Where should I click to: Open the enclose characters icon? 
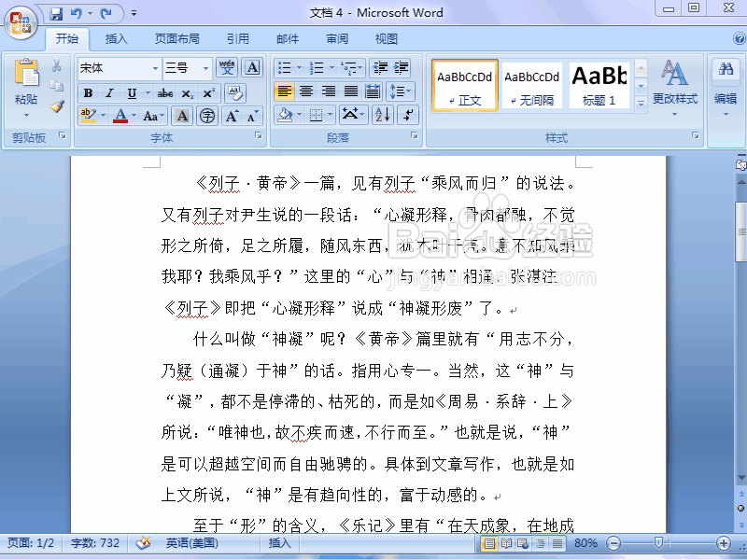click(207, 116)
